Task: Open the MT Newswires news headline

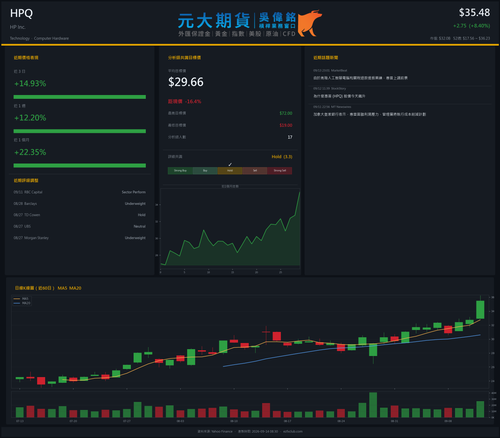Action: (369, 114)
